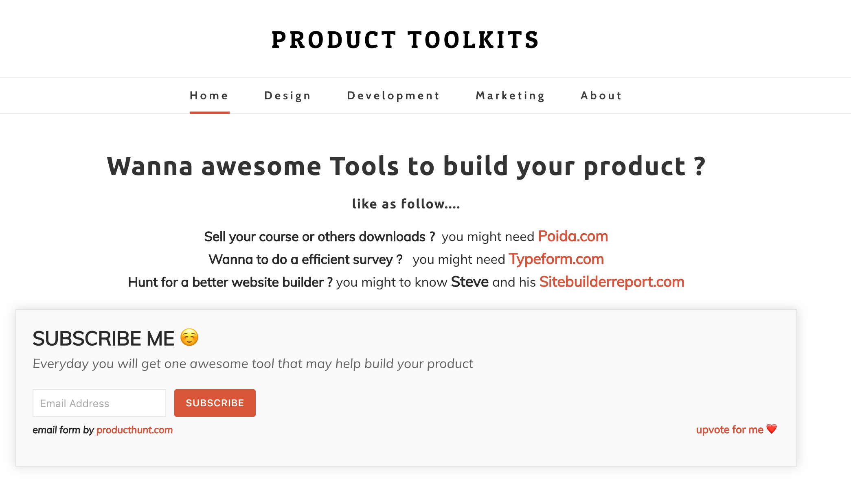This screenshot has width=851, height=504.
Task: Click the like as follow subtitle
Action: (406, 204)
